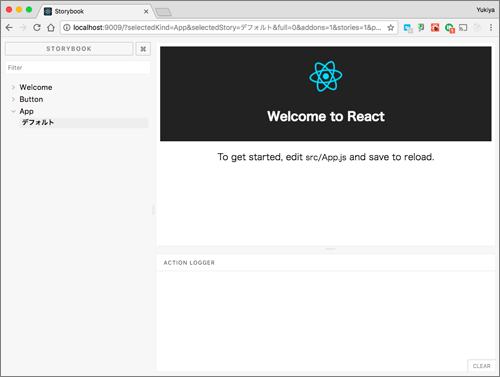This screenshot has width=500, height=377.
Task: Switch to the Action Logger tab
Action: tap(189, 263)
